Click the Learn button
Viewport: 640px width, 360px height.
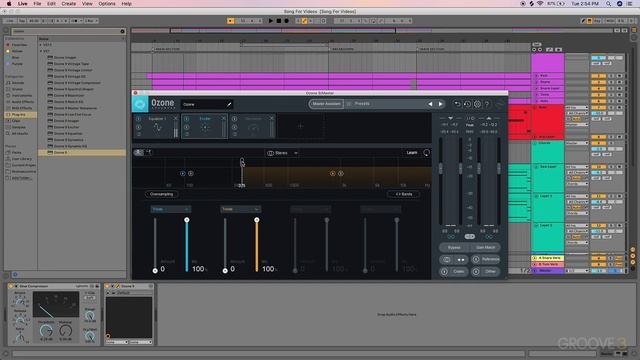point(412,153)
